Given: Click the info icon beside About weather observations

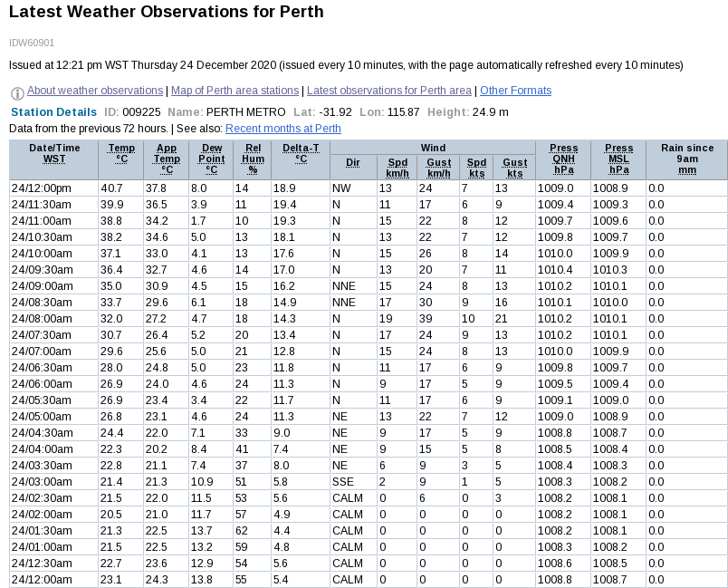Looking at the screenshot, I should click(x=17, y=93).
